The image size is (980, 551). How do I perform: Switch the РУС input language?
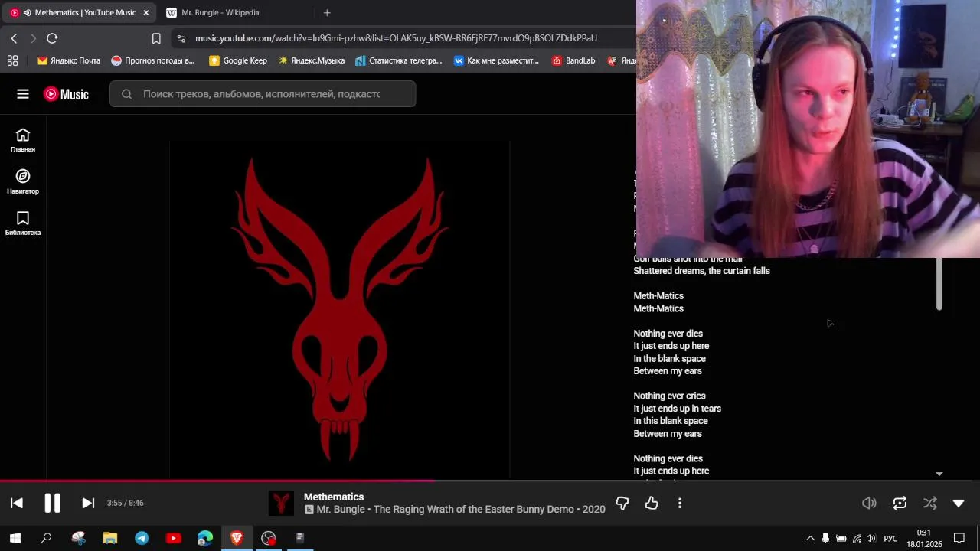click(890, 539)
